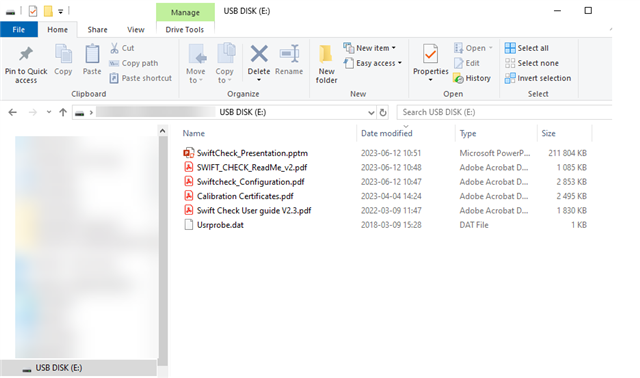Click the Edit button in ribbon

(467, 63)
